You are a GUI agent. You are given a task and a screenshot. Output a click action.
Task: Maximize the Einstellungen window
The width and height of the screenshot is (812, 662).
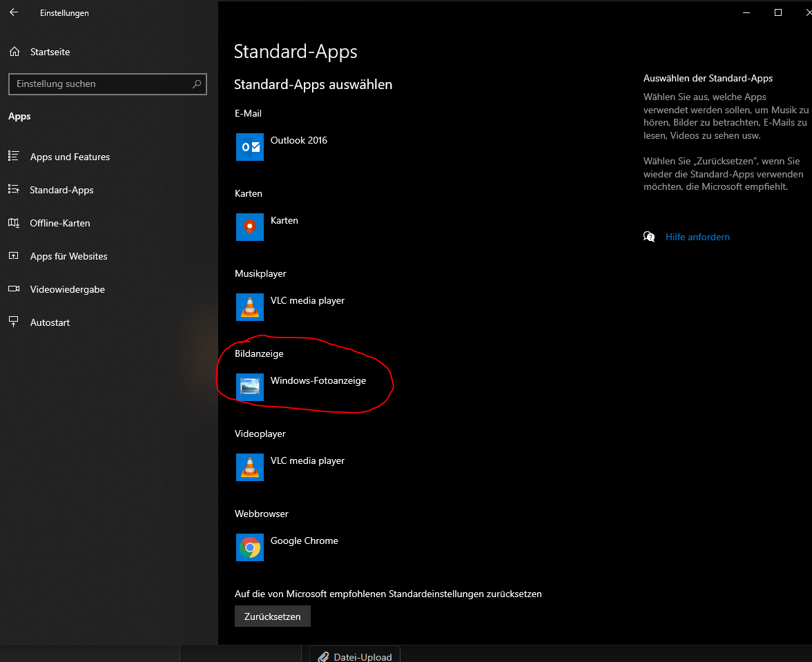(x=777, y=12)
